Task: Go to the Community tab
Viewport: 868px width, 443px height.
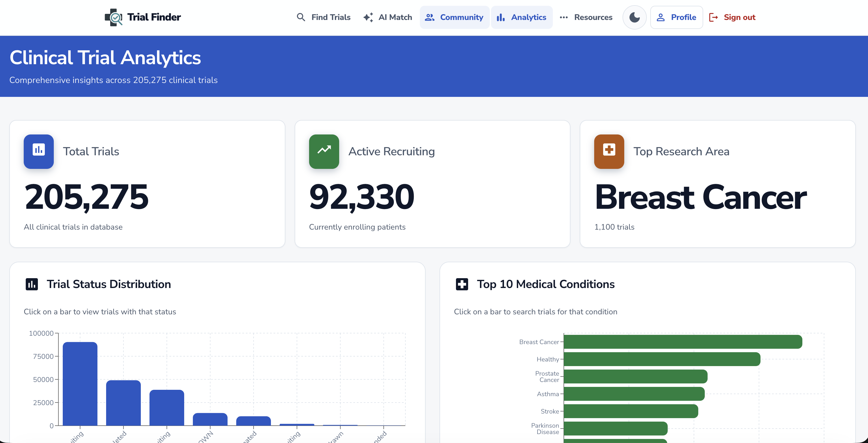Action: tap(455, 17)
